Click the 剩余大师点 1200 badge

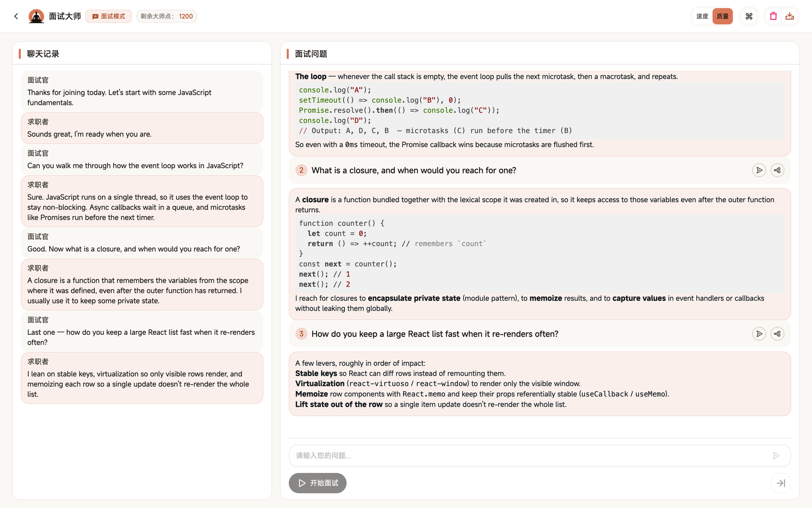pos(166,16)
